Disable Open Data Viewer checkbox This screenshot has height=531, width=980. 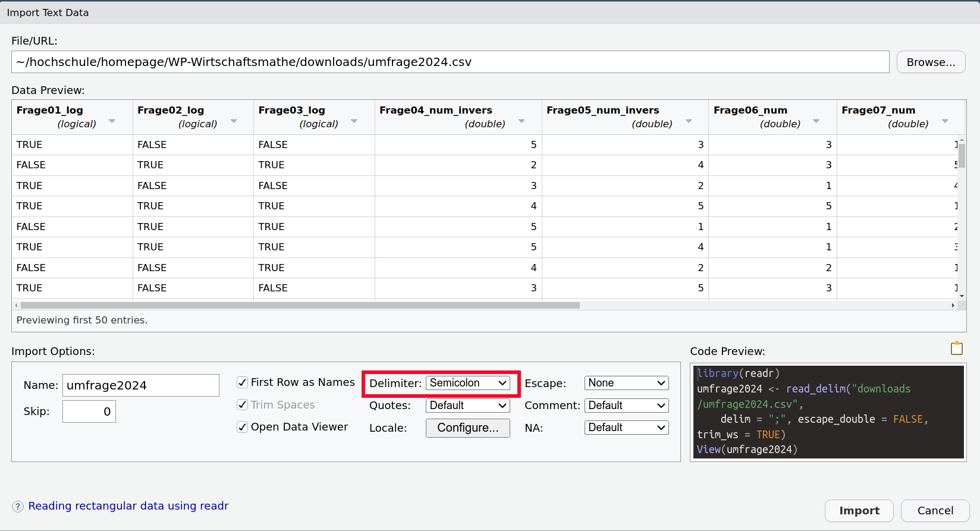[x=243, y=427]
